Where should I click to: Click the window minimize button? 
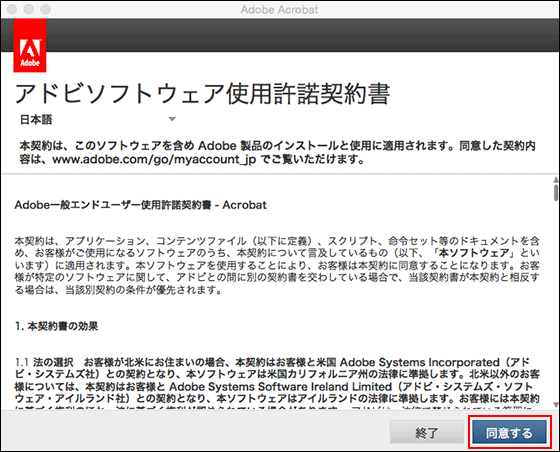coord(29,9)
